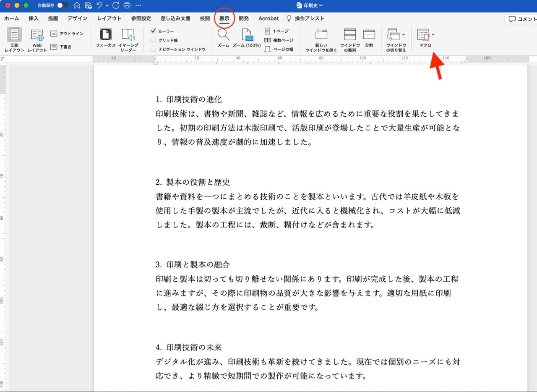This screenshot has height=392, width=537.
Task: Click the print icon in title bar
Action: tap(127, 5)
